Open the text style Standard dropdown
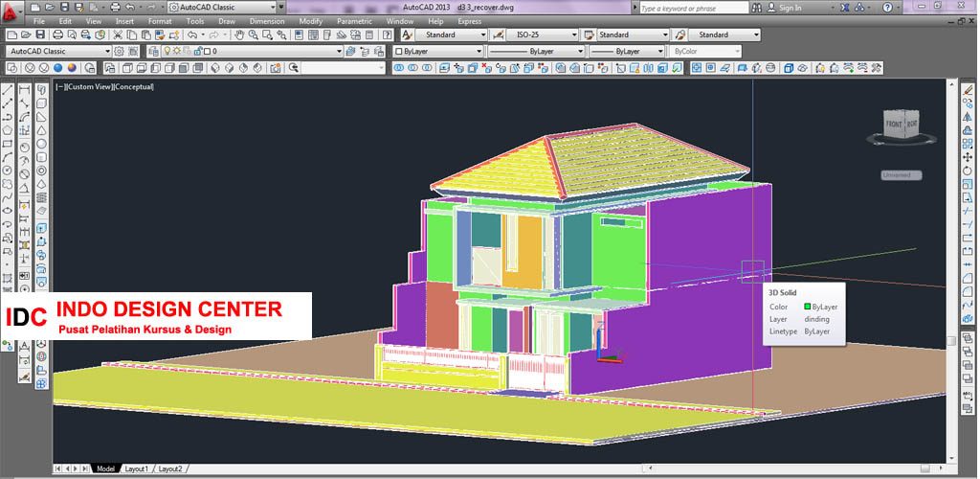This screenshot has height=479, width=980. (x=483, y=35)
